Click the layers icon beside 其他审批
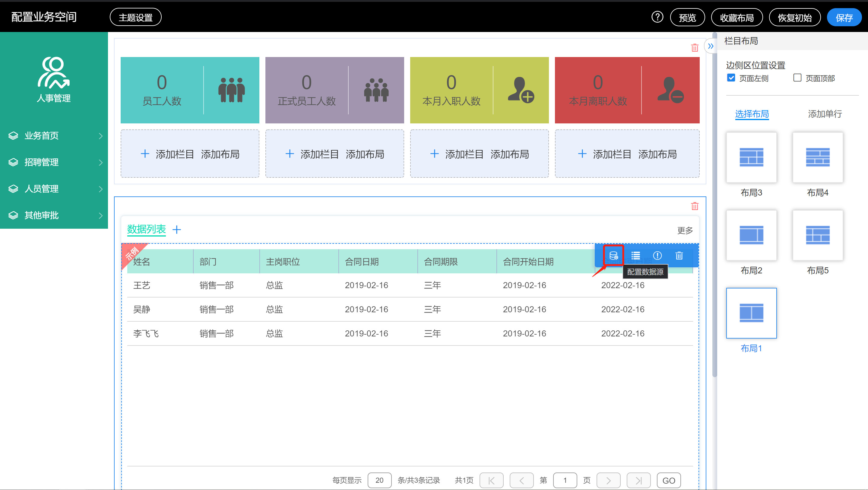Viewport: 868px width, 490px height. point(13,215)
